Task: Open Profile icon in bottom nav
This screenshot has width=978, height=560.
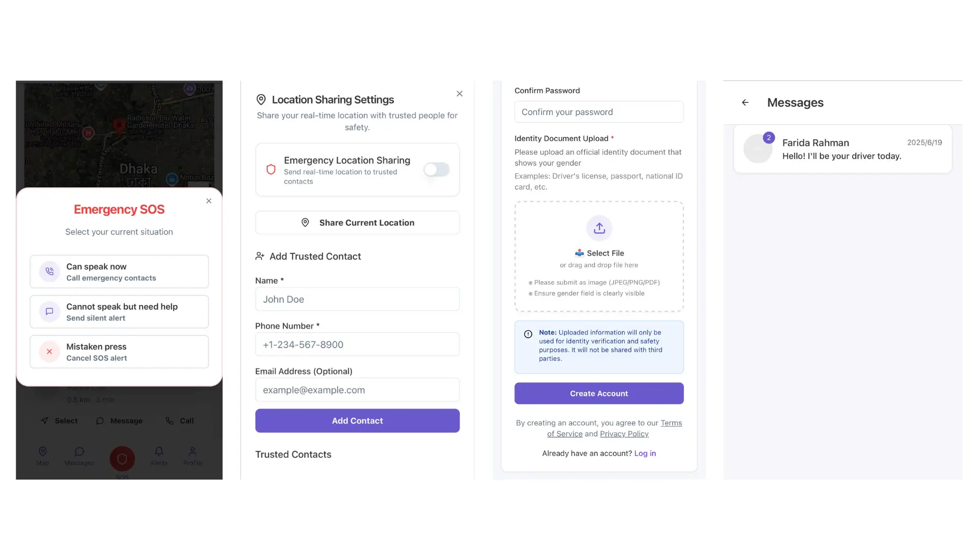Action: click(x=193, y=452)
